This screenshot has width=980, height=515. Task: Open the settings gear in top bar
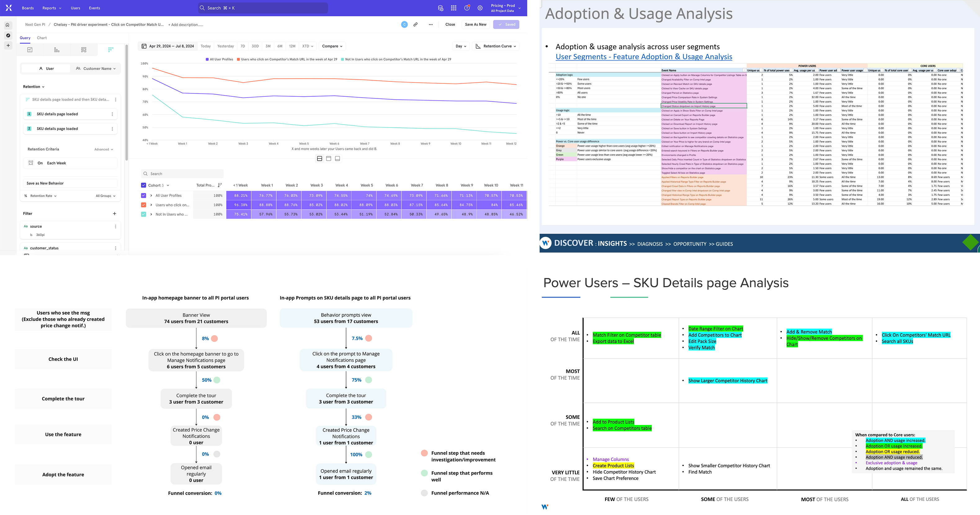coord(480,8)
